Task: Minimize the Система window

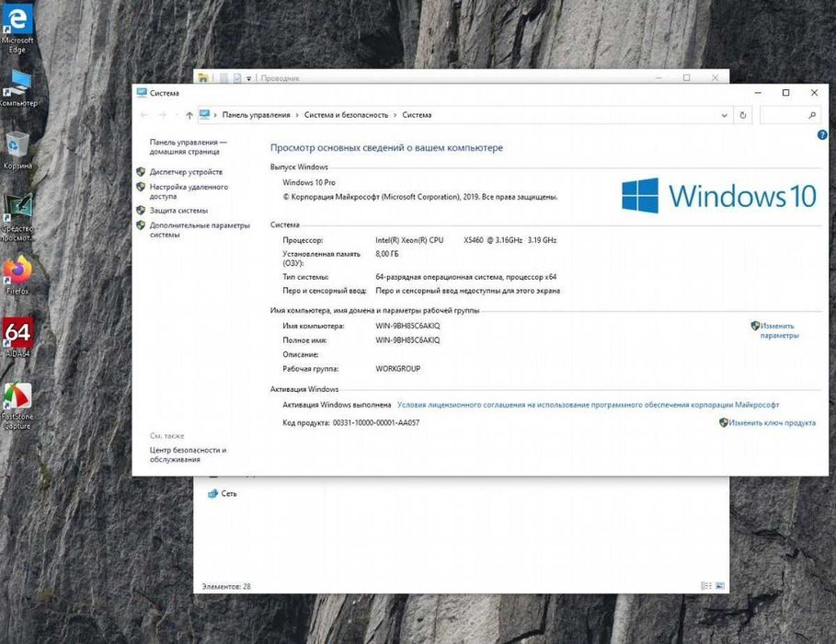Action: pyautogui.click(x=758, y=93)
